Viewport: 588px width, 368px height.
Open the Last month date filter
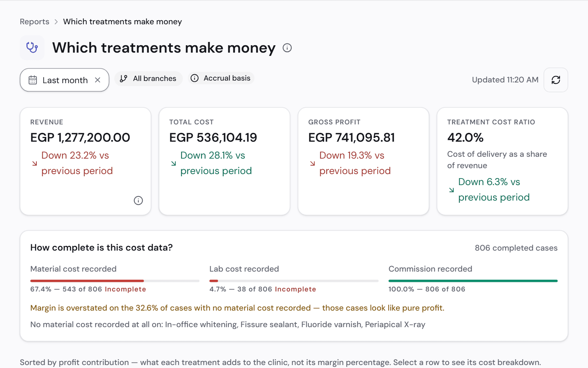point(65,80)
